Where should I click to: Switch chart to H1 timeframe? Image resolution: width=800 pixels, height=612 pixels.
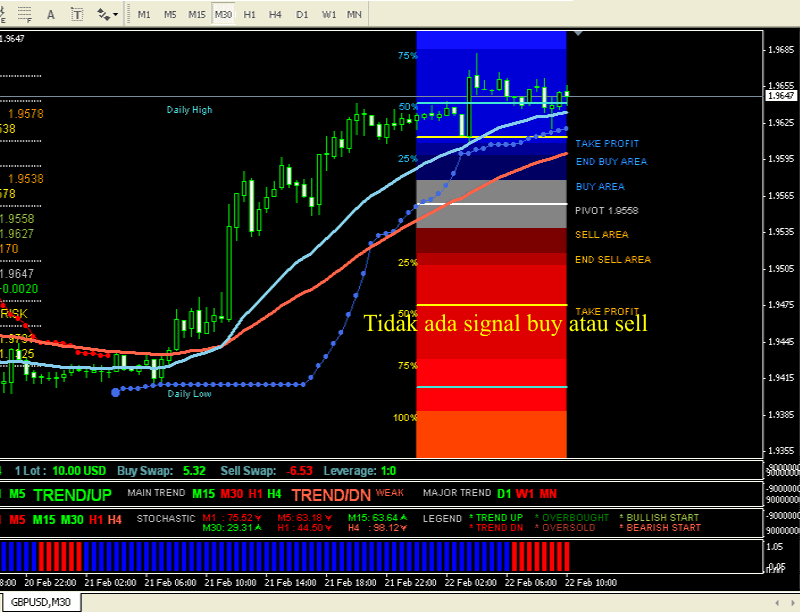[x=250, y=15]
